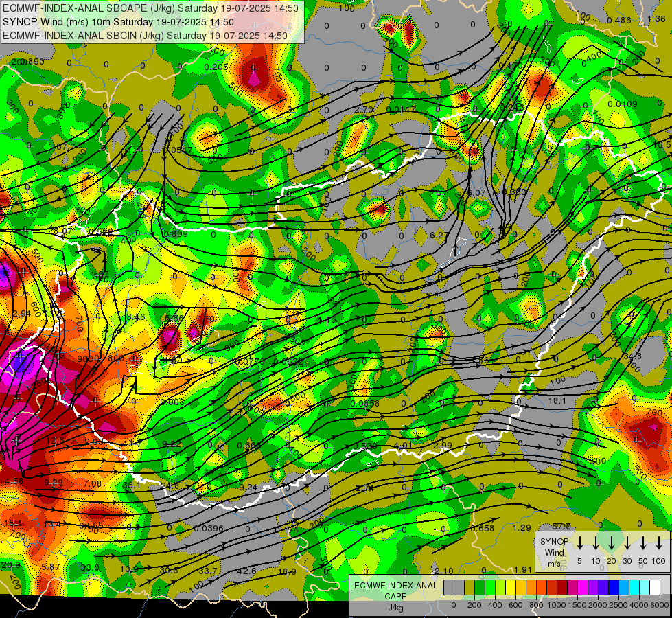Click the '42.6' value near bottom edge
The image size is (672, 618).
pos(247,571)
